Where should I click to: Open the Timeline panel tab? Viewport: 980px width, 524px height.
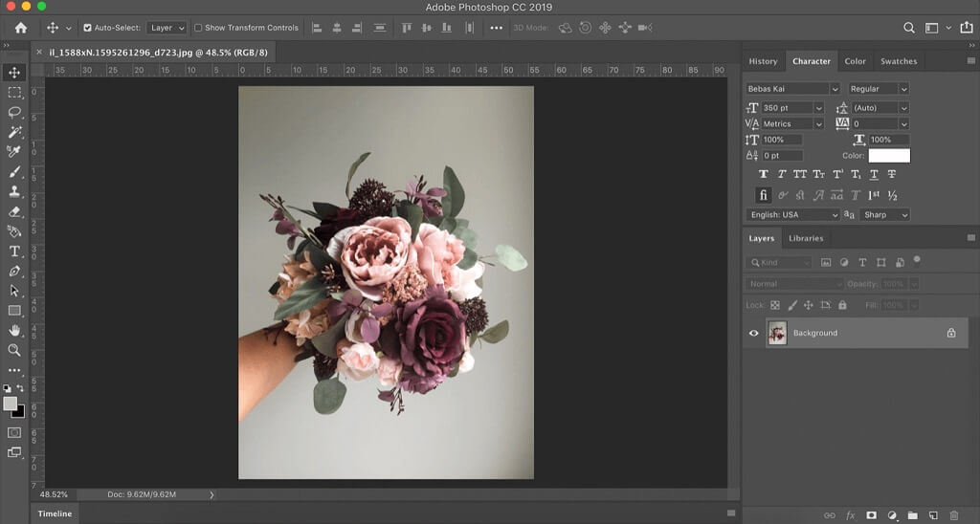pyautogui.click(x=55, y=513)
